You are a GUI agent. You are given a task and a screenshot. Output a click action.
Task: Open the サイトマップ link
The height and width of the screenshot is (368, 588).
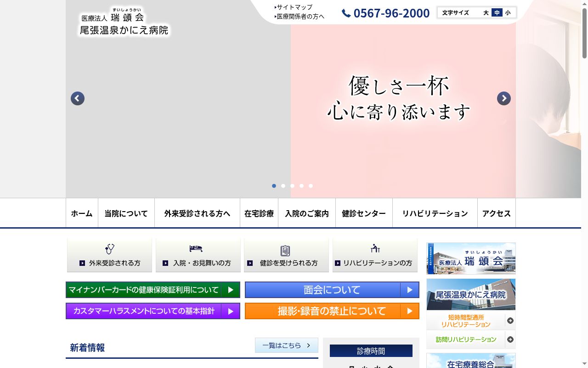pos(294,7)
